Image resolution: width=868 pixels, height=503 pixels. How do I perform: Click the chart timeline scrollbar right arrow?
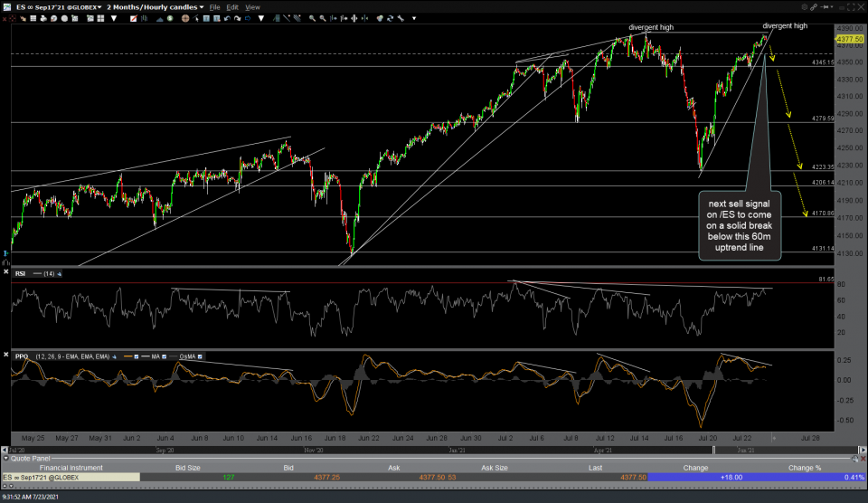click(863, 450)
